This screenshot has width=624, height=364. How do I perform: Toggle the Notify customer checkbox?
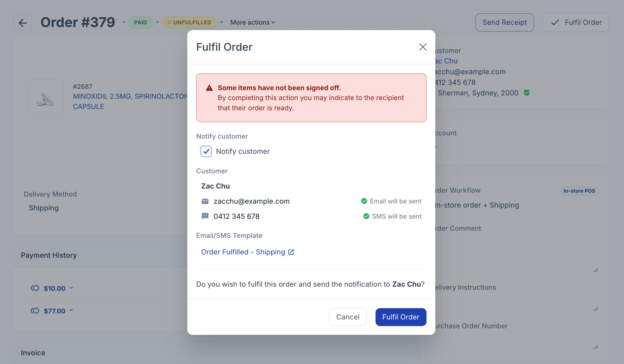206,151
